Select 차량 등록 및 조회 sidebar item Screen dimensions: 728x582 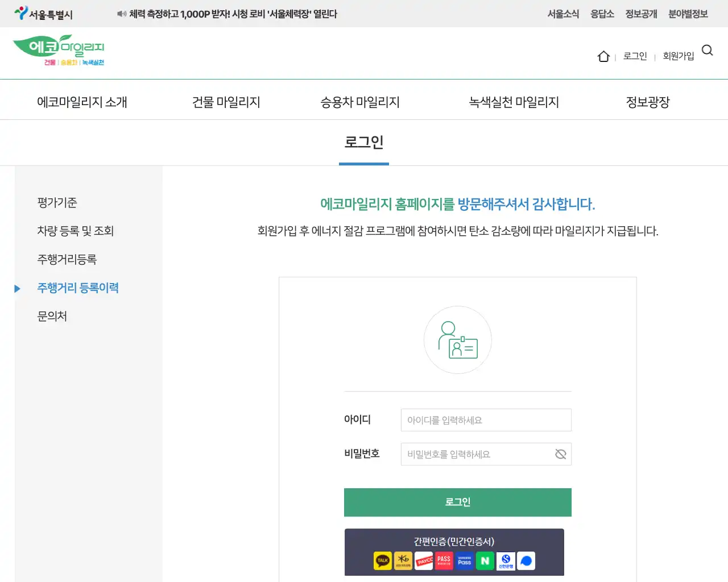click(76, 231)
